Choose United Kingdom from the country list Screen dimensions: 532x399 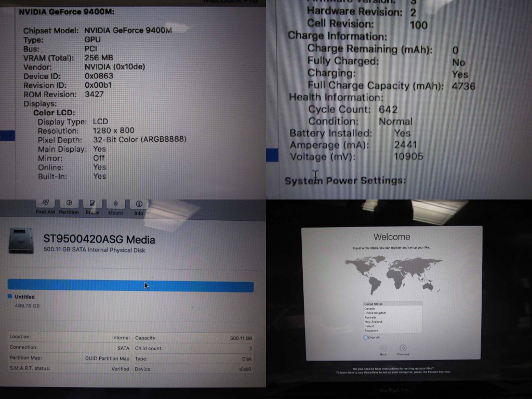(393, 313)
